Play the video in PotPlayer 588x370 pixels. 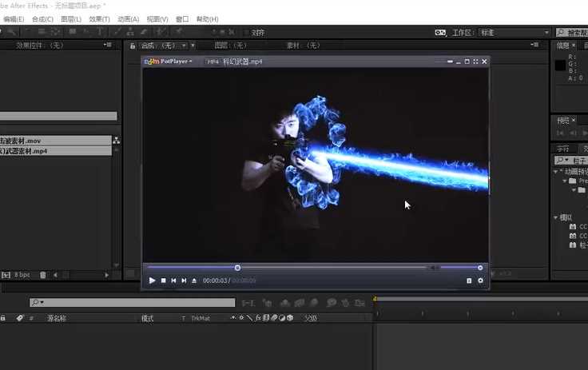pyautogui.click(x=152, y=280)
